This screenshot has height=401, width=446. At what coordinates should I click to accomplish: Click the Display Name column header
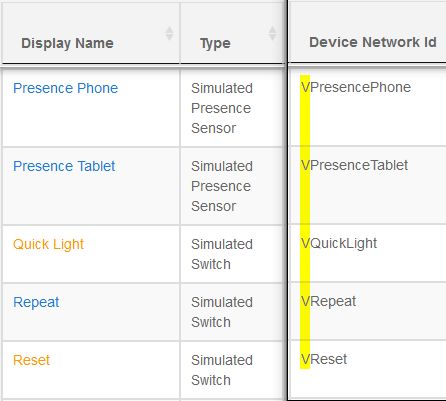pyautogui.click(x=67, y=43)
